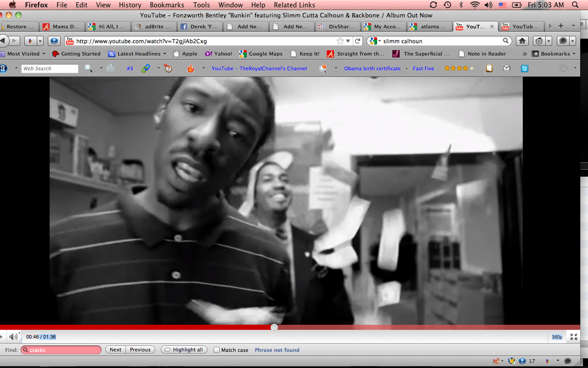
Task: Click the search magnifier in the Google box
Action: (x=506, y=41)
